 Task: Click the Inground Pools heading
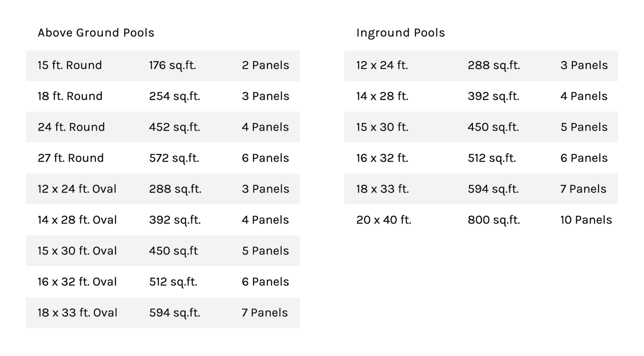pyautogui.click(x=400, y=33)
